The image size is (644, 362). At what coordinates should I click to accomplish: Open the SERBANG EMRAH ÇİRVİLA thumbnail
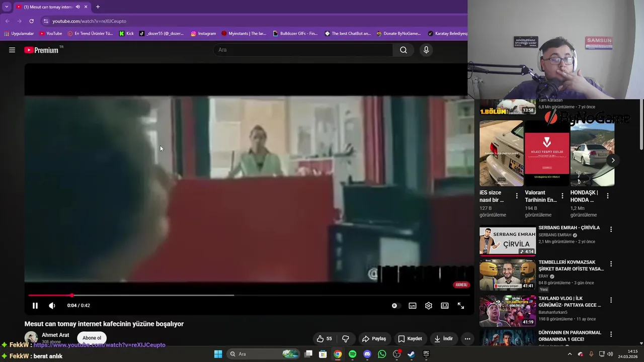click(x=508, y=241)
